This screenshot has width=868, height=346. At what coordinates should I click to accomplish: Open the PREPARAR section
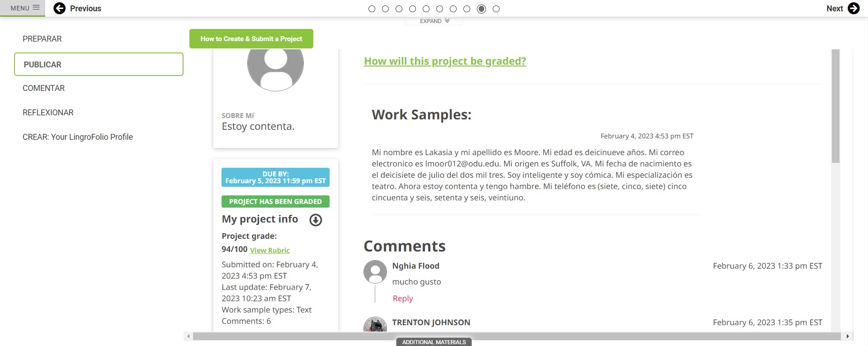click(x=42, y=39)
